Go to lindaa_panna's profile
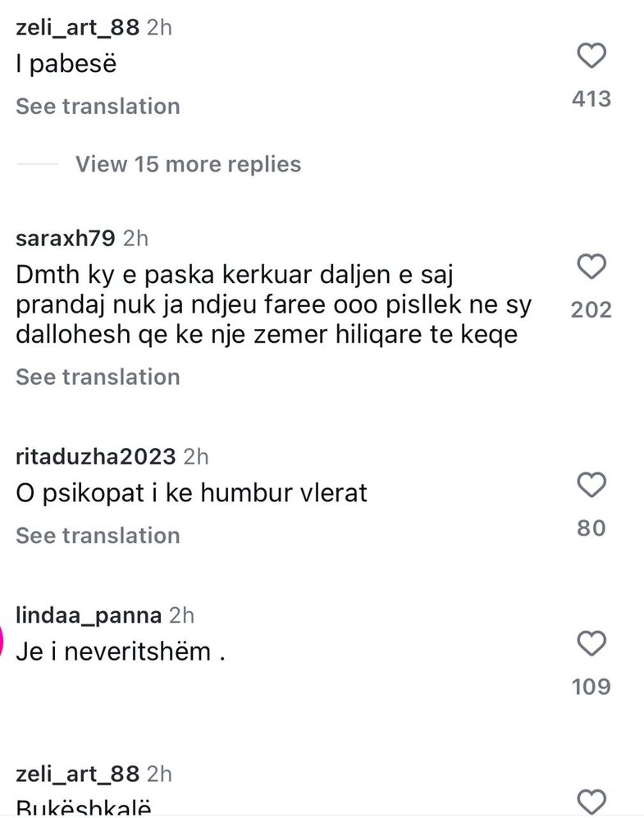 tap(89, 615)
